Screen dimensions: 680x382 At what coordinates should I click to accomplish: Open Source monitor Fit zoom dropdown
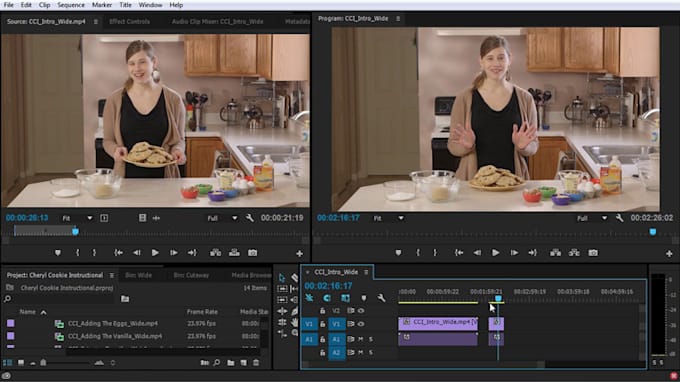(x=77, y=218)
